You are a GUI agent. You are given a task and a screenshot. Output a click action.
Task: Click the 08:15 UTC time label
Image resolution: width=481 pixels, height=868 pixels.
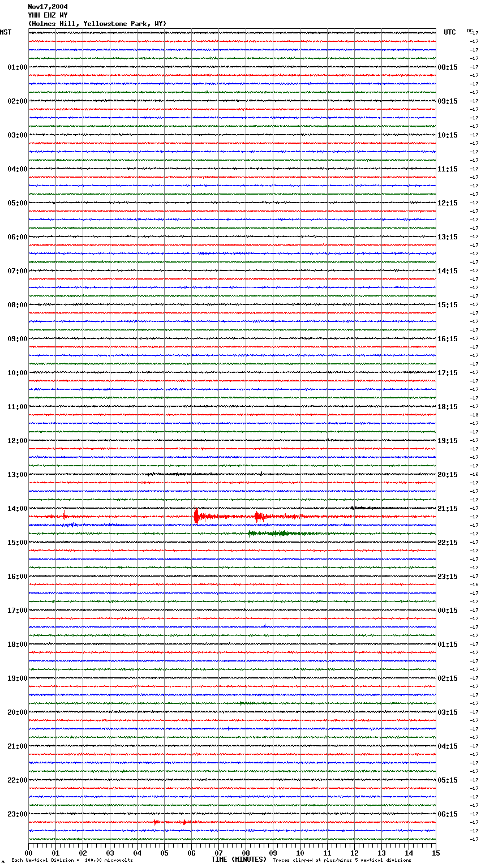pos(448,67)
